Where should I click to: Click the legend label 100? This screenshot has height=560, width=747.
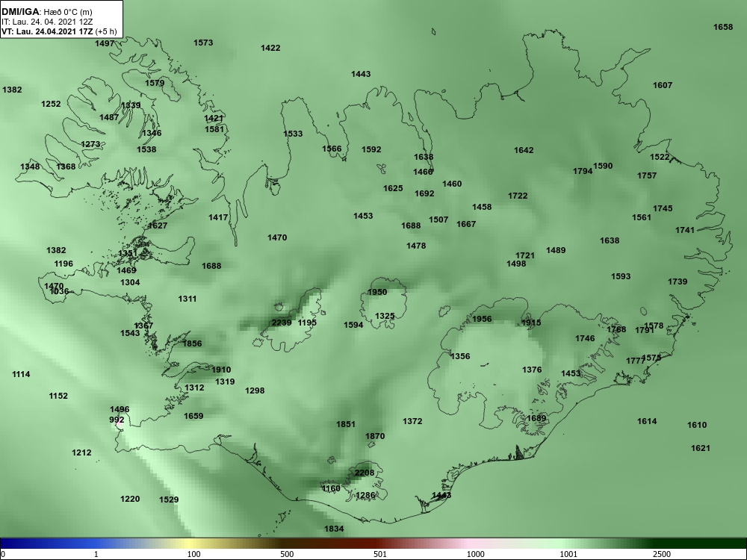(x=193, y=554)
